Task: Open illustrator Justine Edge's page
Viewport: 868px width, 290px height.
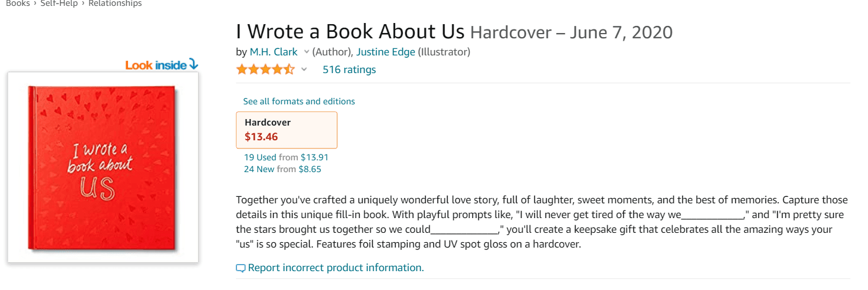Action: tap(386, 52)
